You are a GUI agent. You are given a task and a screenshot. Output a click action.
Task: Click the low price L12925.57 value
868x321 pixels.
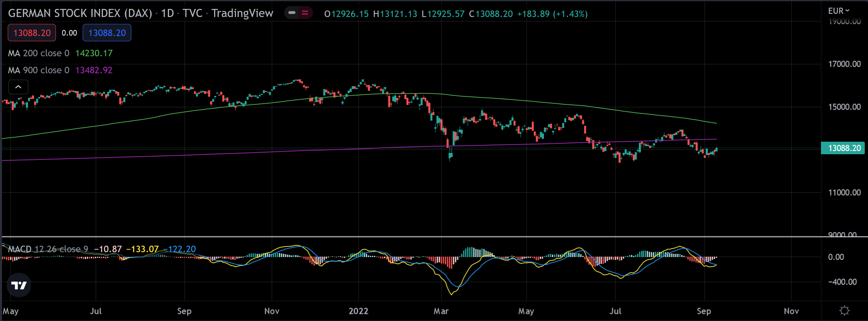[x=443, y=14]
